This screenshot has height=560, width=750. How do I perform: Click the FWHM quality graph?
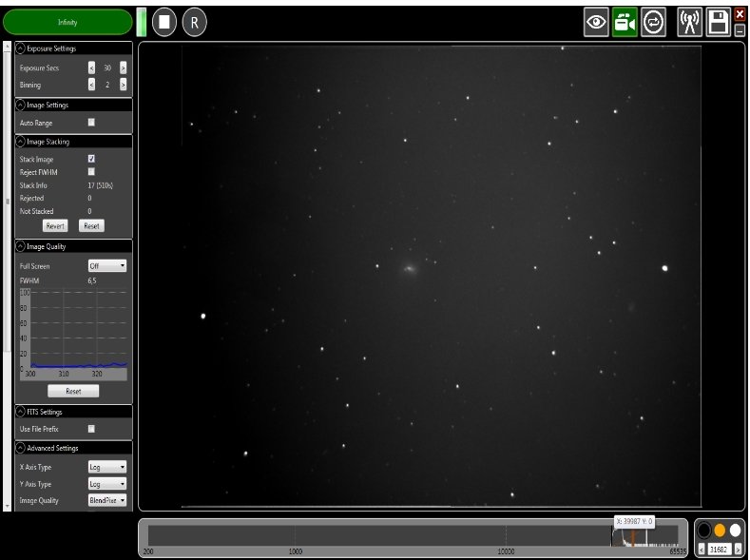tap(73, 334)
